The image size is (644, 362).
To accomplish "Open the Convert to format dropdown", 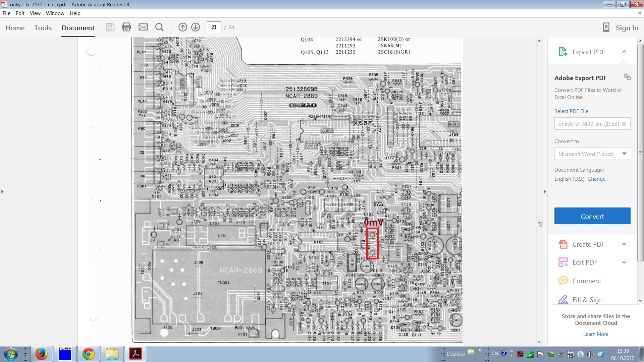I will 592,154.
